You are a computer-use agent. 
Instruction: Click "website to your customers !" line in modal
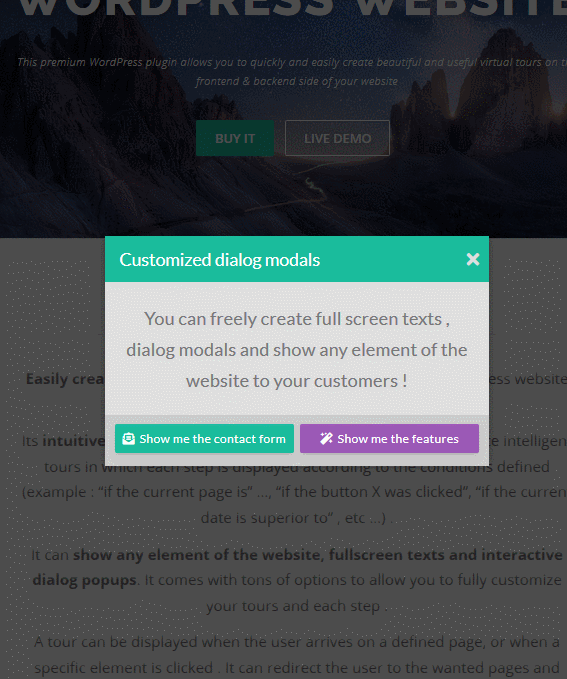(x=297, y=381)
